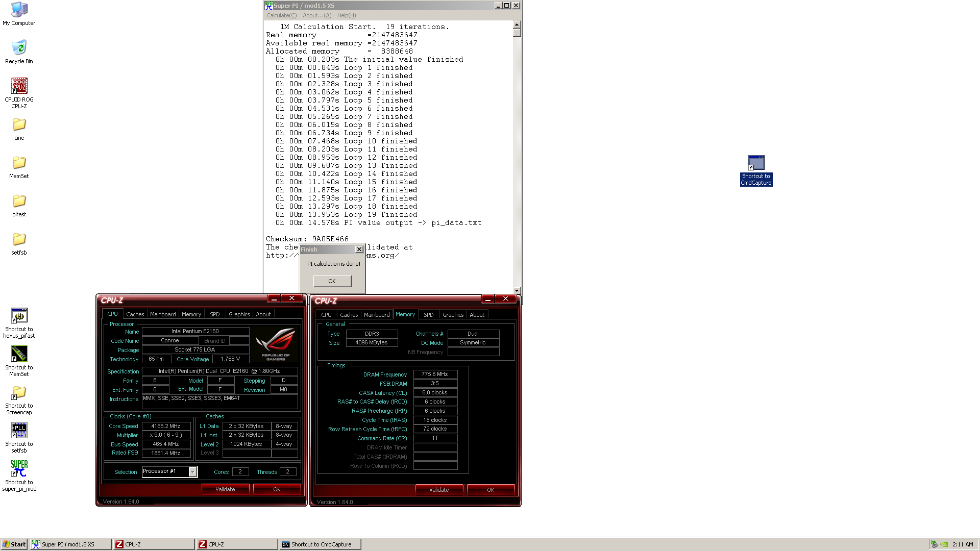Select Mainboard tab in right CPU-Z window
980x551 pixels.
(377, 315)
